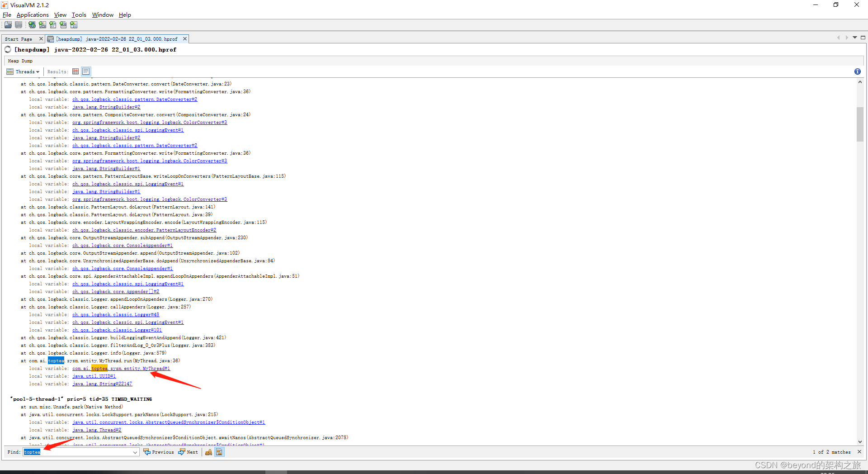Open the View menu
Screen dimensions: 868x474
(60, 15)
